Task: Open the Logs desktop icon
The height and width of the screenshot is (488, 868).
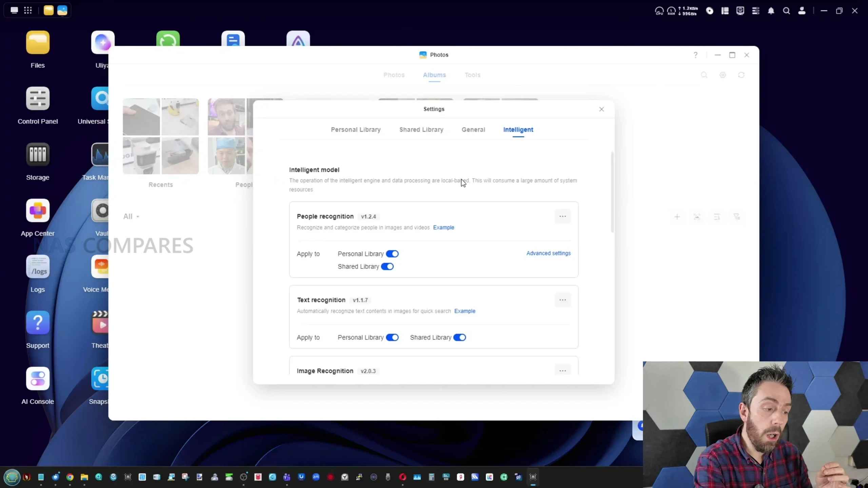Action: tap(38, 267)
